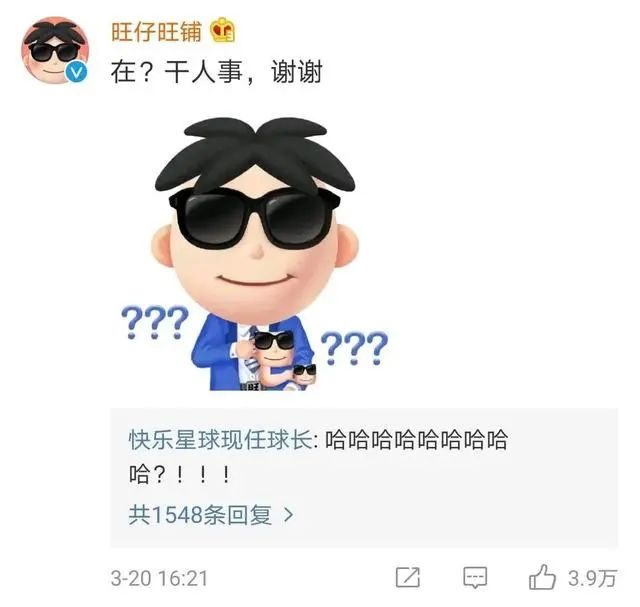Click the left ??? marks in meme
640x607 pixels.
click(x=155, y=322)
